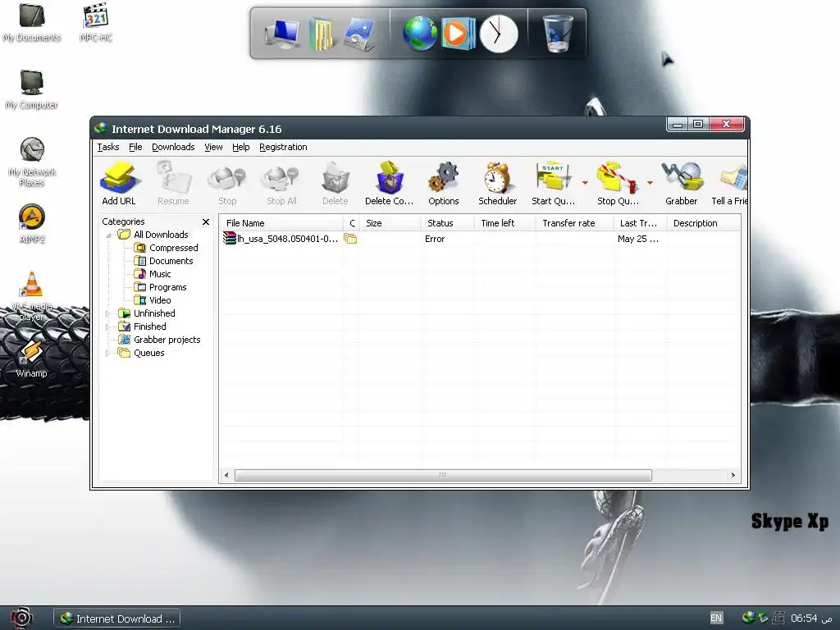This screenshot has height=630, width=840.
Task: Expand the Queues tree node
Action: [108, 353]
